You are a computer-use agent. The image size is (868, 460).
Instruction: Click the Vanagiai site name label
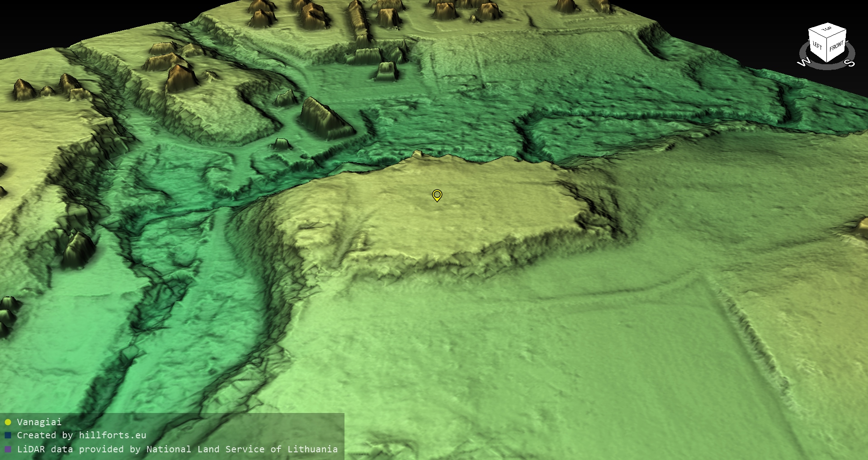click(39, 422)
